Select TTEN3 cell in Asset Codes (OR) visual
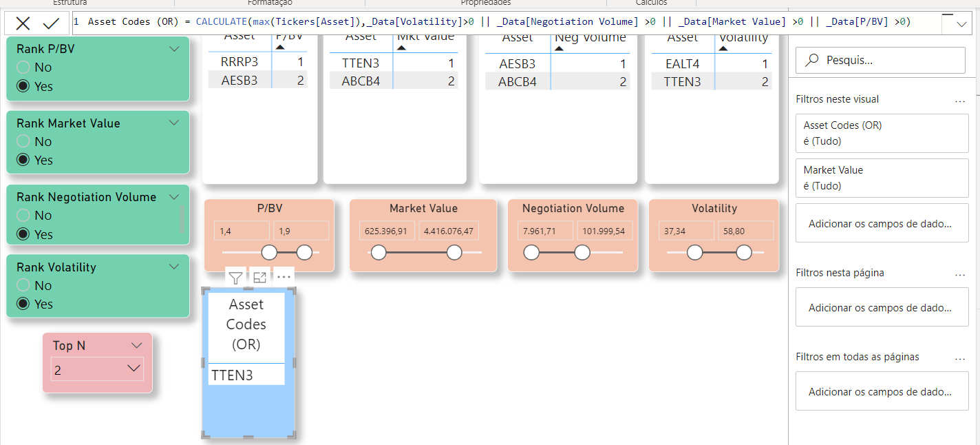 pos(246,375)
